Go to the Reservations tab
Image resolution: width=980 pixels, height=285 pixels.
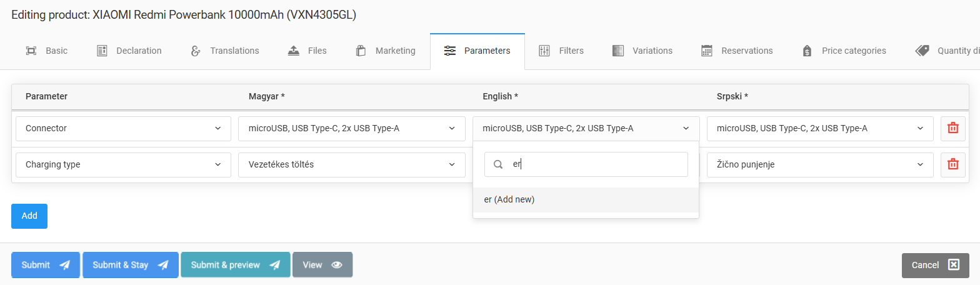click(737, 51)
